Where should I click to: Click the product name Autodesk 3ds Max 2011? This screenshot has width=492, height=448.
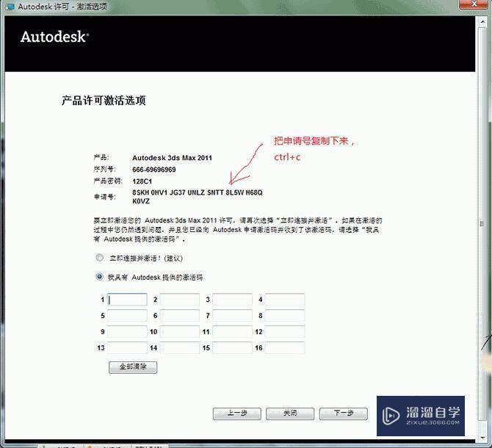172,158
